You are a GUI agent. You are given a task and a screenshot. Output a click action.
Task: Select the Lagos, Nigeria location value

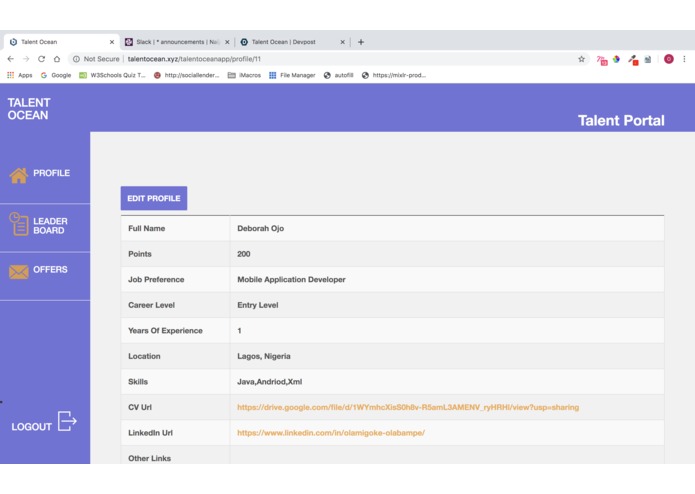coord(264,356)
